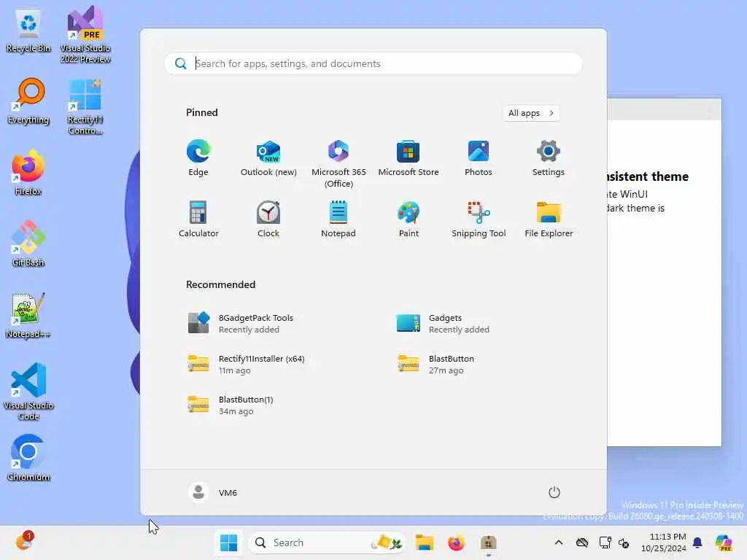Viewport: 747px width, 560px height.
Task: Select the Notepad++ desktop shortcut
Action: 28,315
